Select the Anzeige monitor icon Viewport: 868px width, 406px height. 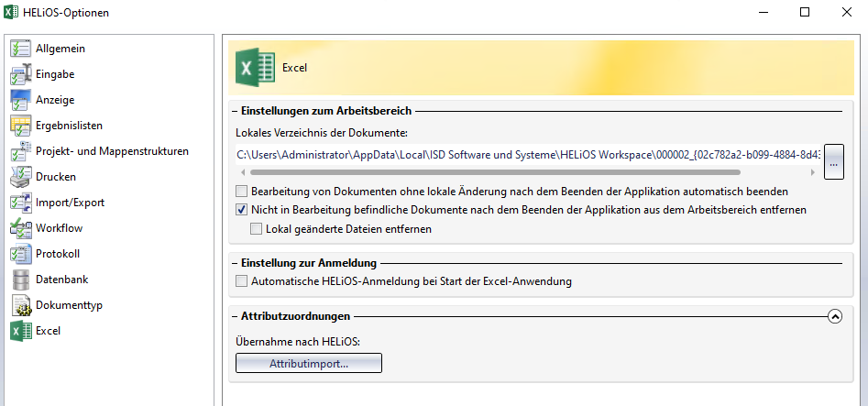coord(20,100)
